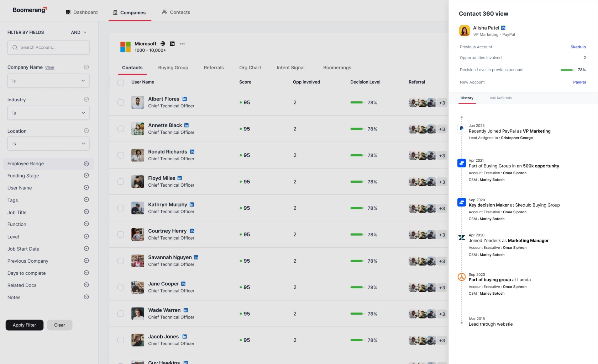Click the Clear button beside Apply Filter
The height and width of the screenshot is (364, 598).
[x=59, y=325]
